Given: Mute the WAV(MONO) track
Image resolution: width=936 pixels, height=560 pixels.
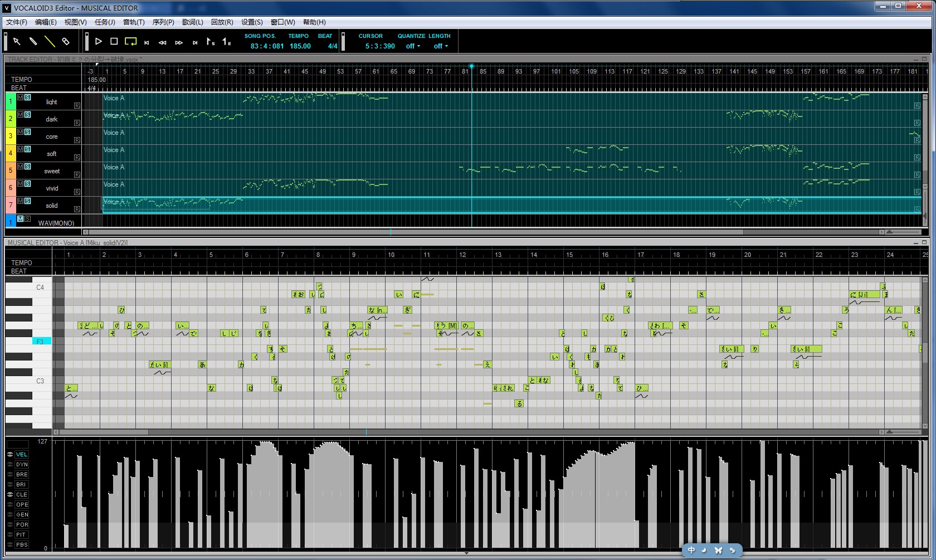Looking at the screenshot, I should pyautogui.click(x=21, y=219).
